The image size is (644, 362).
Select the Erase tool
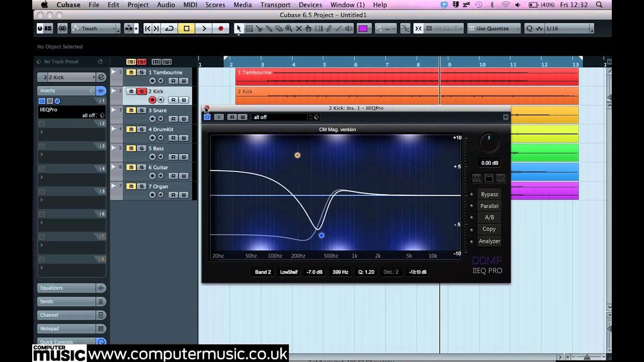point(279,29)
